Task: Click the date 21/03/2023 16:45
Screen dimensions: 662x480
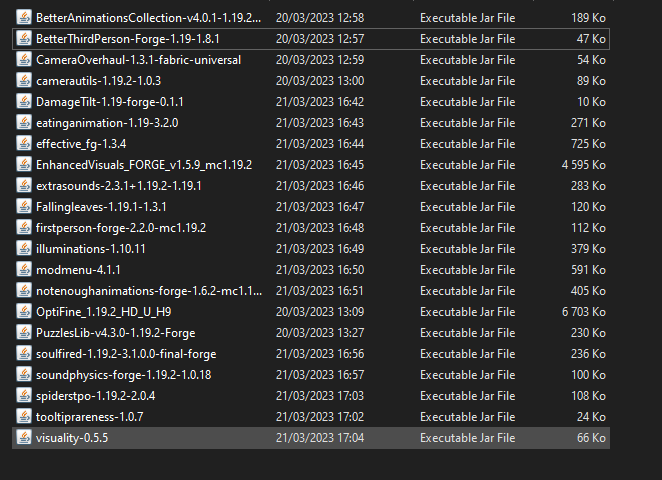Action: (320, 165)
